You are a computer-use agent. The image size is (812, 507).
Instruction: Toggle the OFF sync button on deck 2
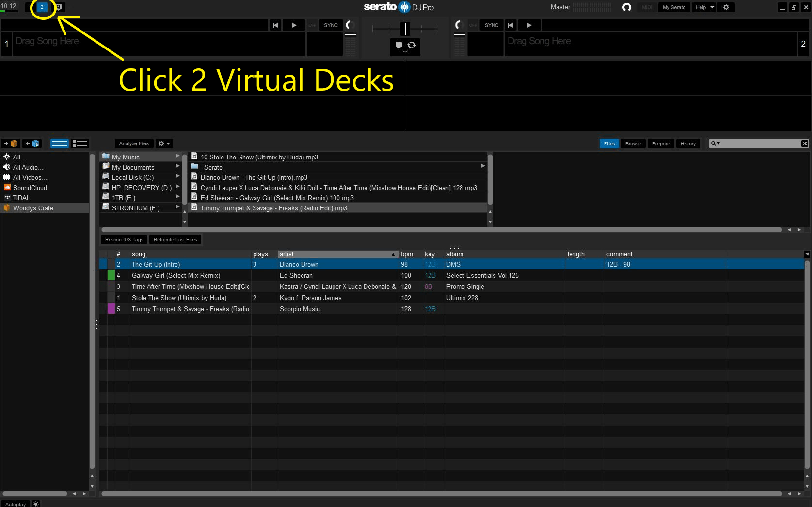pyautogui.click(x=473, y=25)
